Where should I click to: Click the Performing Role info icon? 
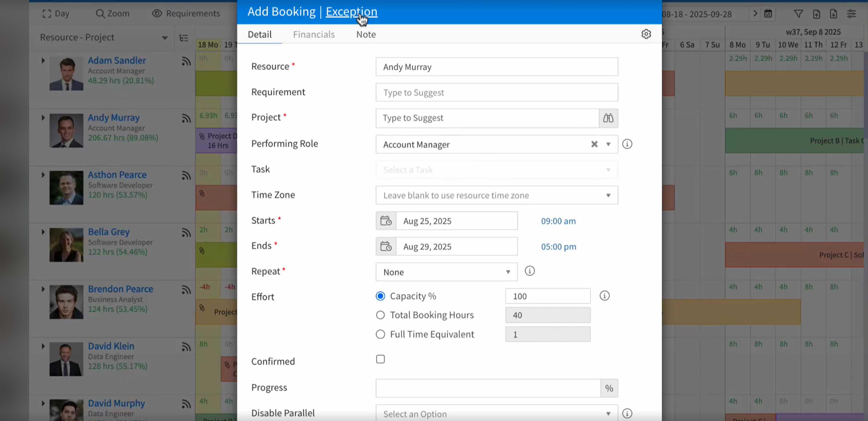[x=627, y=144]
